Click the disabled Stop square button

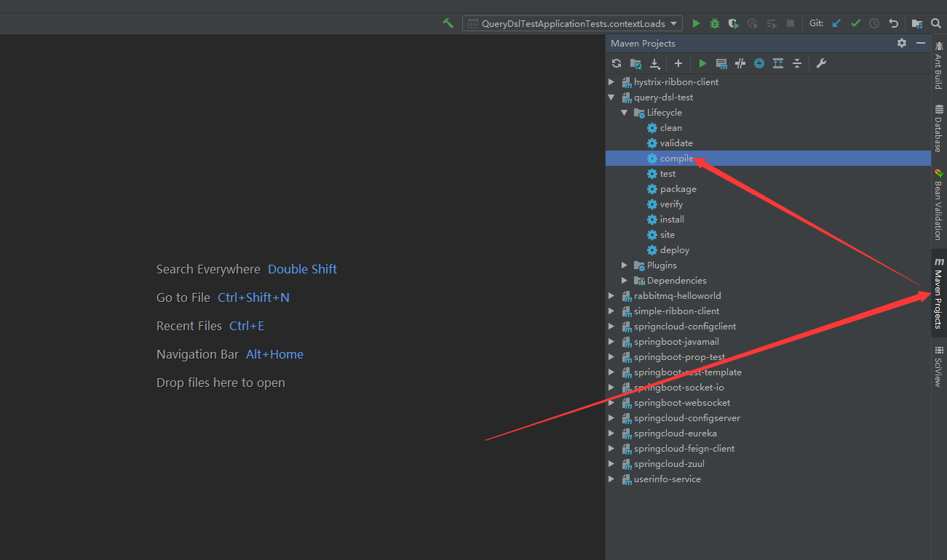click(791, 23)
